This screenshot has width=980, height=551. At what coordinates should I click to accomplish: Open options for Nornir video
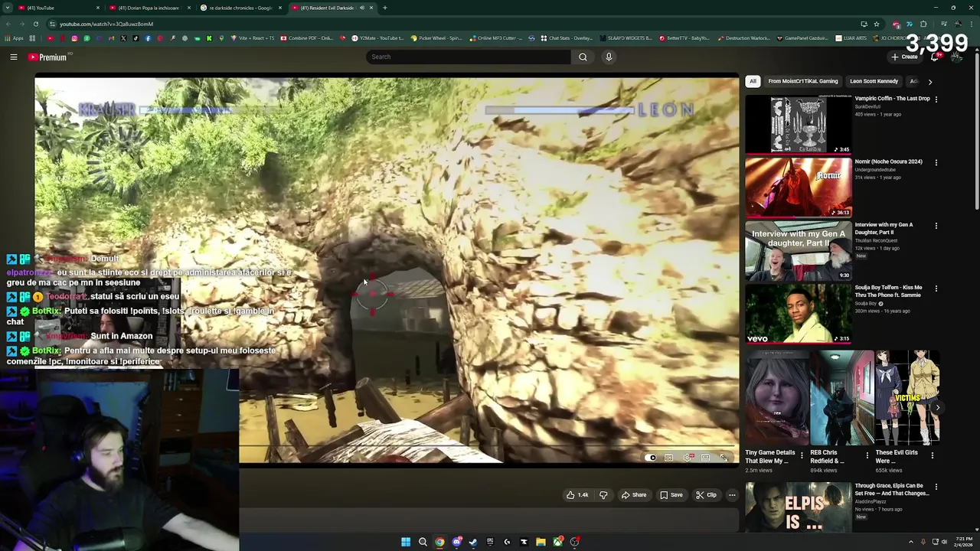(936, 162)
